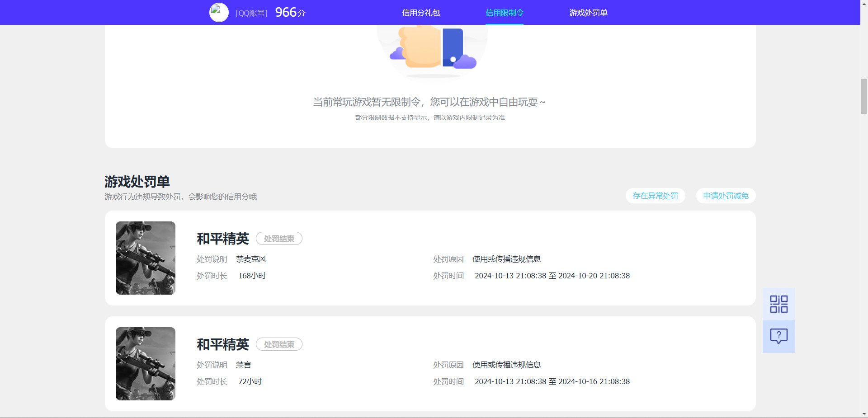868x418 pixels.
Task: Click the [QQ账号] label
Action: [251, 13]
